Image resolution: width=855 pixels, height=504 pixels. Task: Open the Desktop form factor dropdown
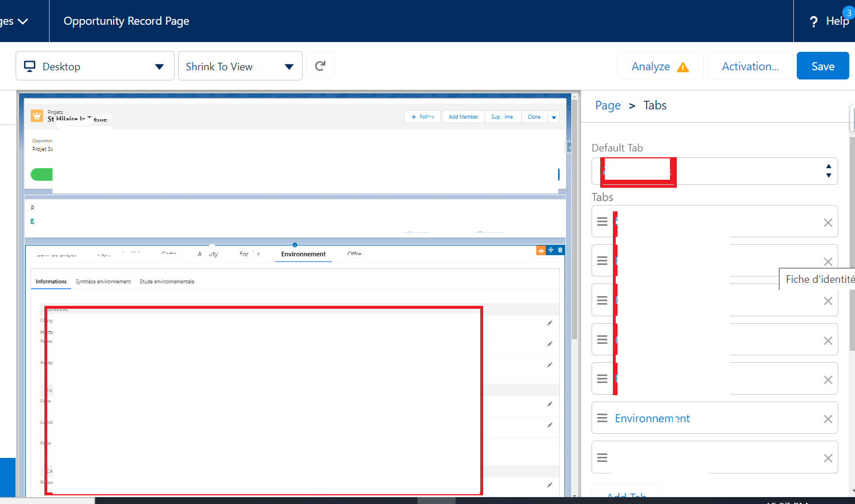95,66
